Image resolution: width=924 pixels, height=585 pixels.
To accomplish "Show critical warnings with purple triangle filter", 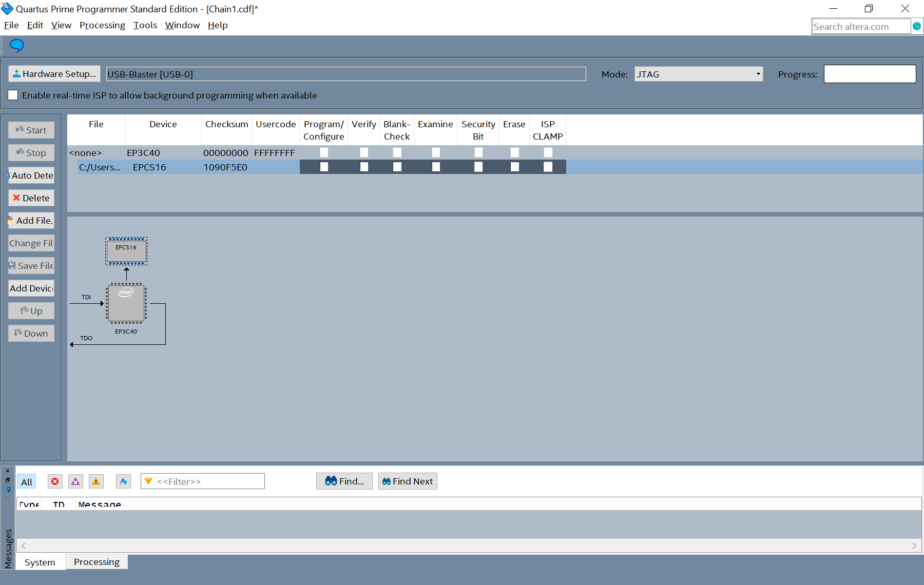I will click(75, 481).
